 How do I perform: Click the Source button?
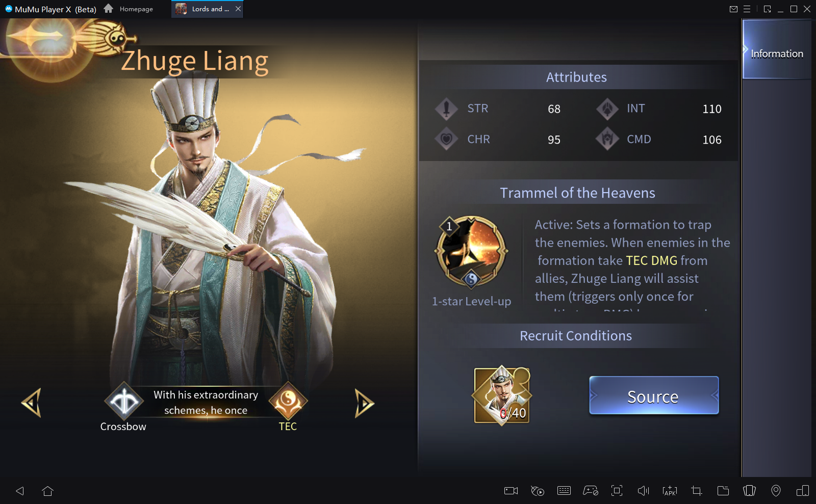click(654, 395)
